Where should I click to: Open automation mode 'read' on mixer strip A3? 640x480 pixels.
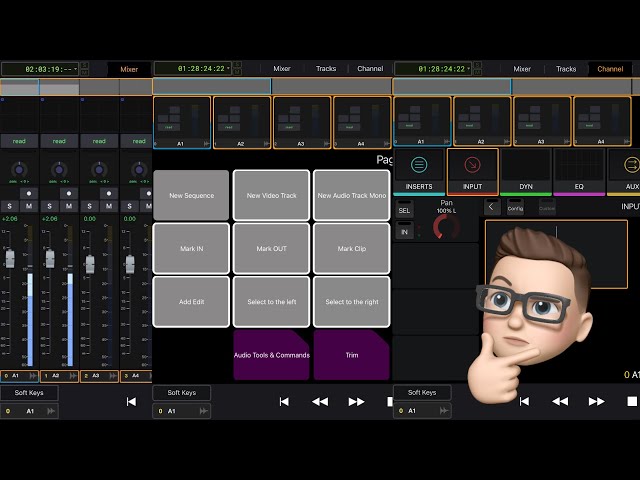coord(99,141)
